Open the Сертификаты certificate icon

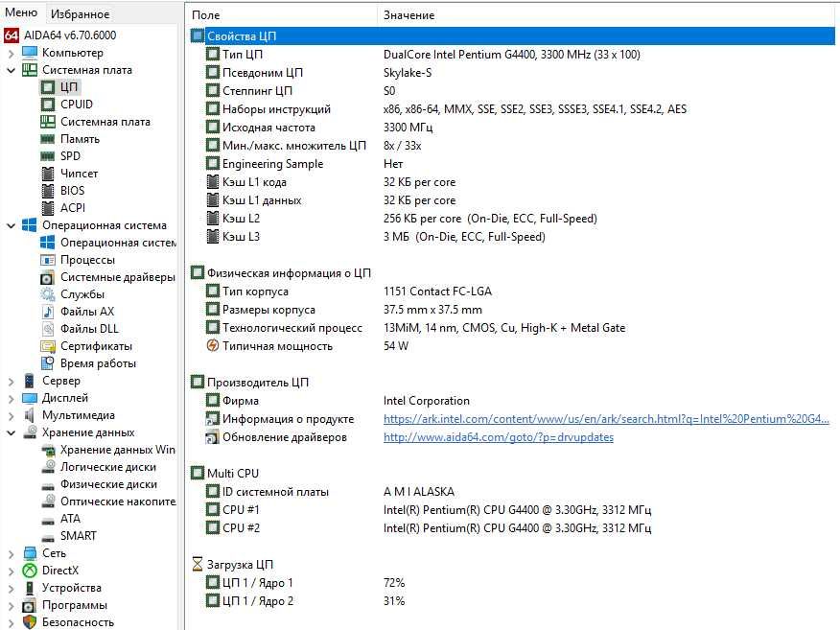pos(48,346)
